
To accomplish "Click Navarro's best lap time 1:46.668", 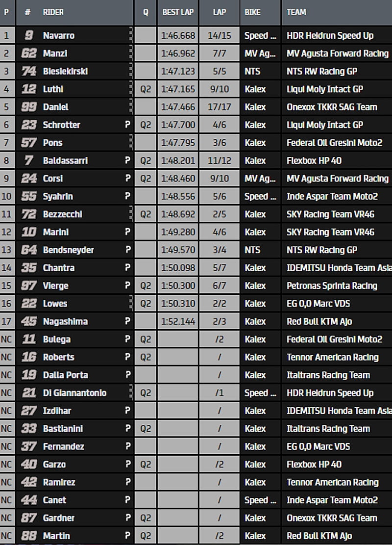I will [x=178, y=36].
